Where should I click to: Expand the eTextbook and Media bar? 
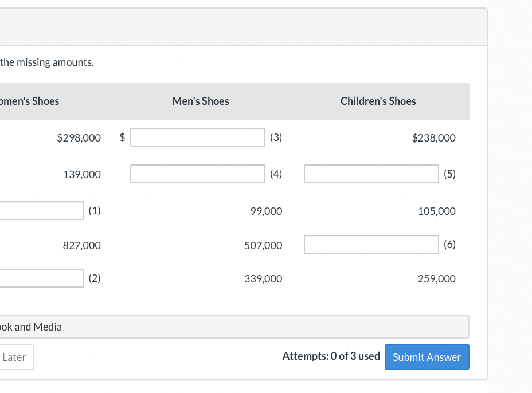pyautogui.click(x=229, y=327)
